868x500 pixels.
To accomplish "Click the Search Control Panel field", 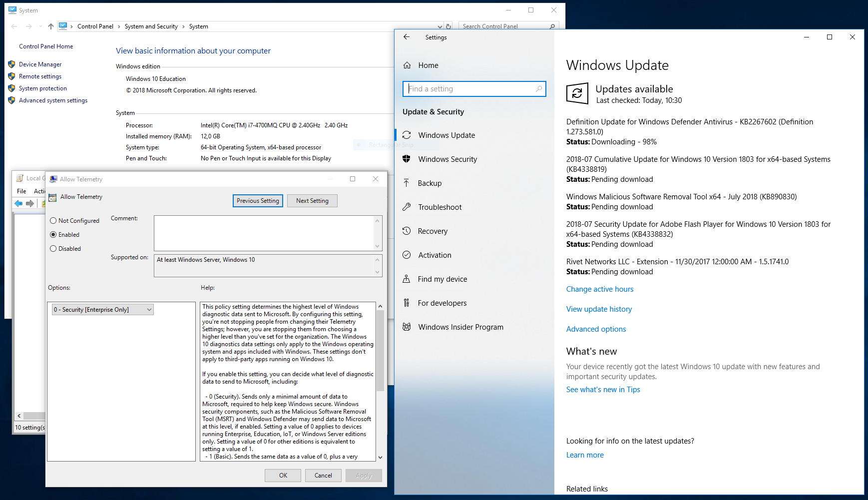I will [508, 26].
